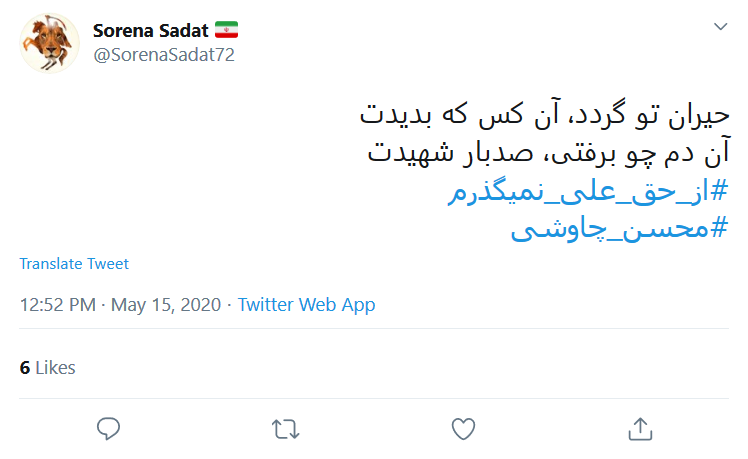Click the number 6 likes count
The height and width of the screenshot is (459, 748).
pyautogui.click(x=24, y=368)
